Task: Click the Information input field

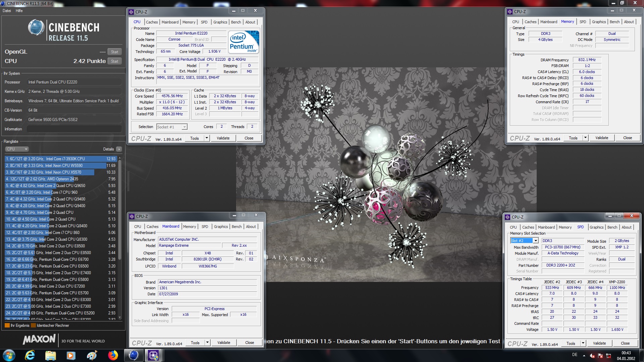Action: tap(74, 129)
